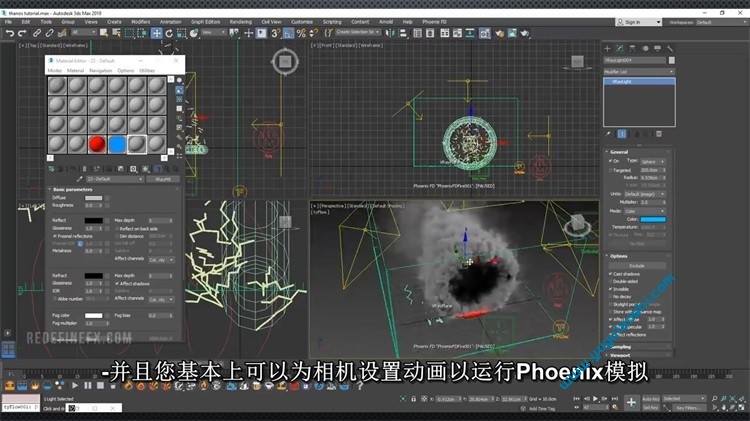Click the blue light Color swatch
The height and width of the screenshot is (421, 750).
653,220
